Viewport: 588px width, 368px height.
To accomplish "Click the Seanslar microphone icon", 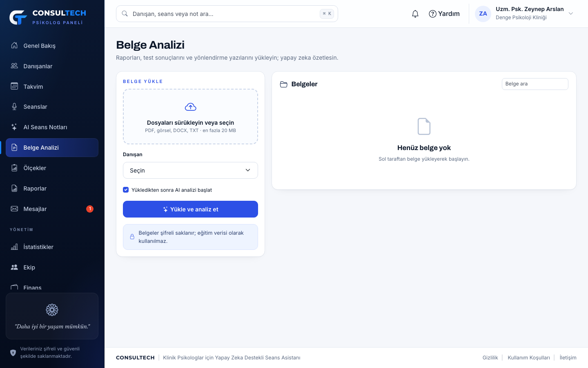I will tap(14, 107).
